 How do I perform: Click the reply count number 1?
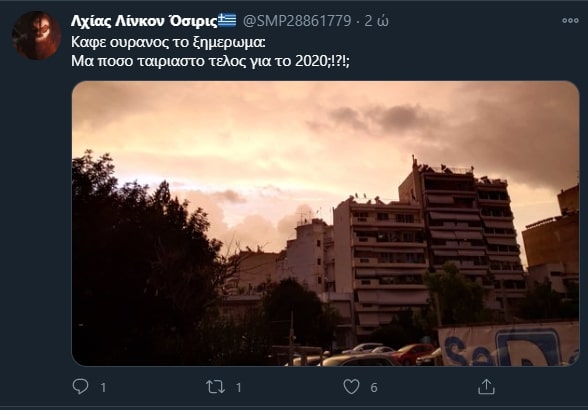tap(103, 387)
